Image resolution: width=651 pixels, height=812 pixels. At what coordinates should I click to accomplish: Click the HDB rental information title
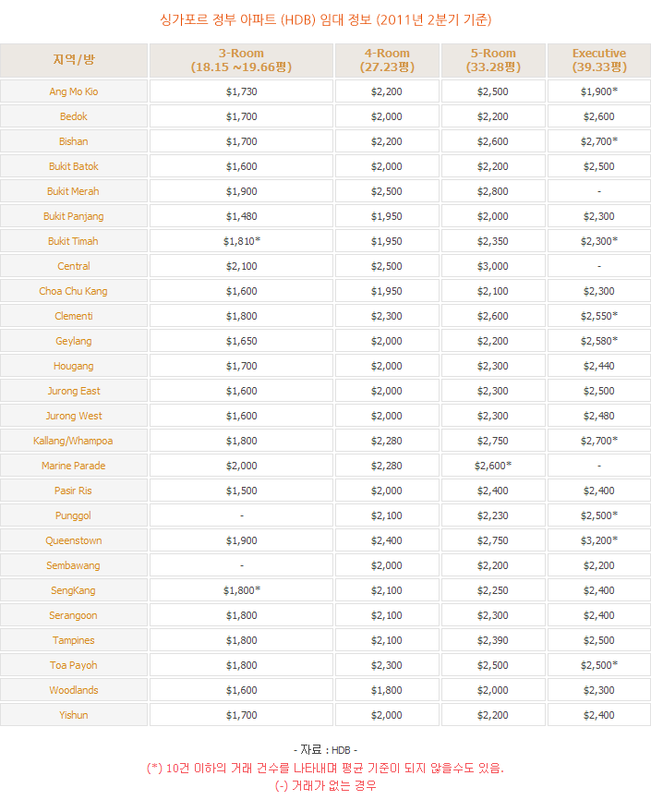[325, 20]
